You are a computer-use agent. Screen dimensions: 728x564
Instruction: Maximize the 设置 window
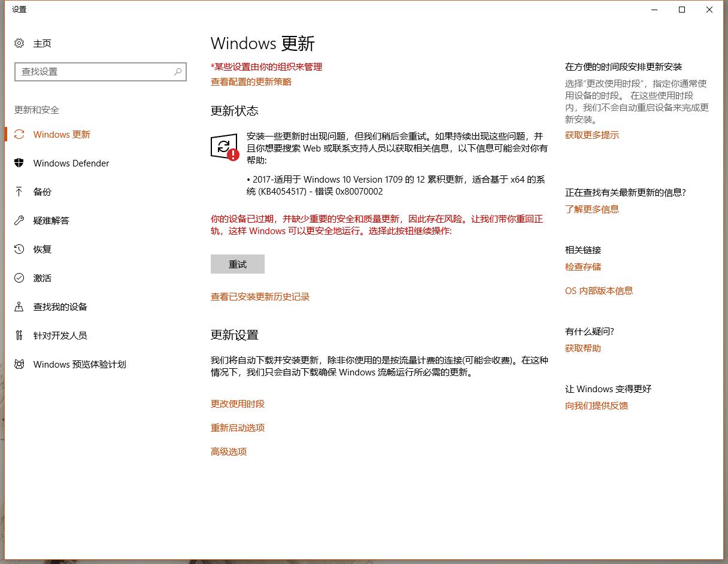tap(682, 10)
